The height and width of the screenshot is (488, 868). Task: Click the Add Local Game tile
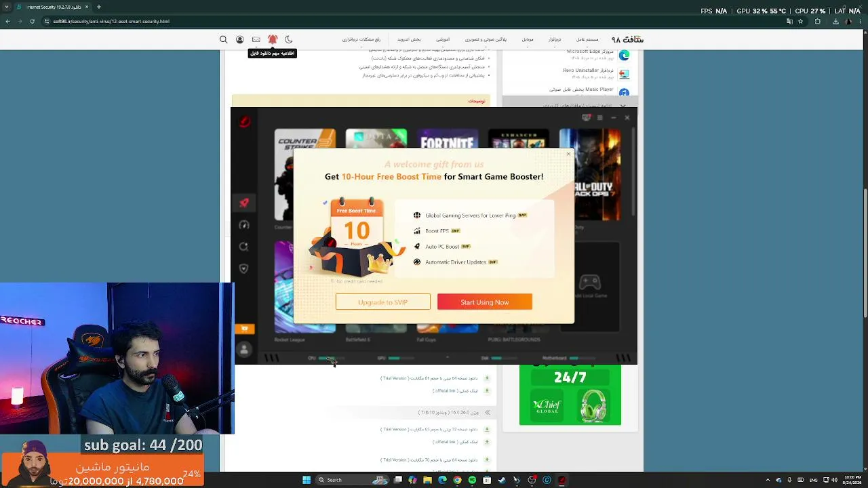click(590, 287)
